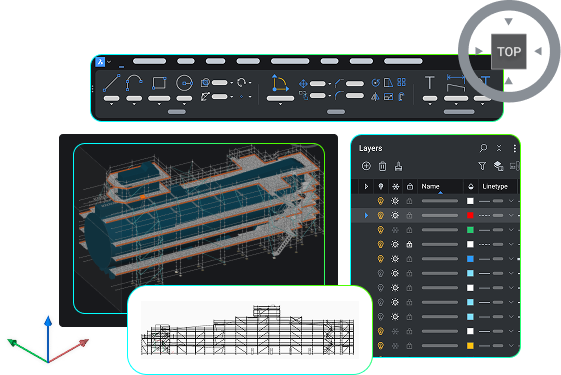Click the BricsCAD application logo button
The height and width of the screenshot is (375, 561).
pyautogui.click(x=100, y=62)
